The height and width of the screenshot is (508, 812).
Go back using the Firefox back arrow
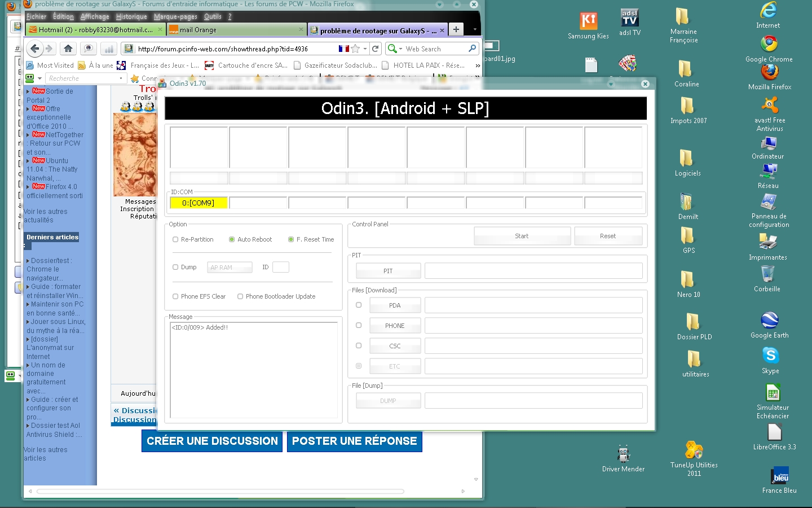tap(35, 49)
